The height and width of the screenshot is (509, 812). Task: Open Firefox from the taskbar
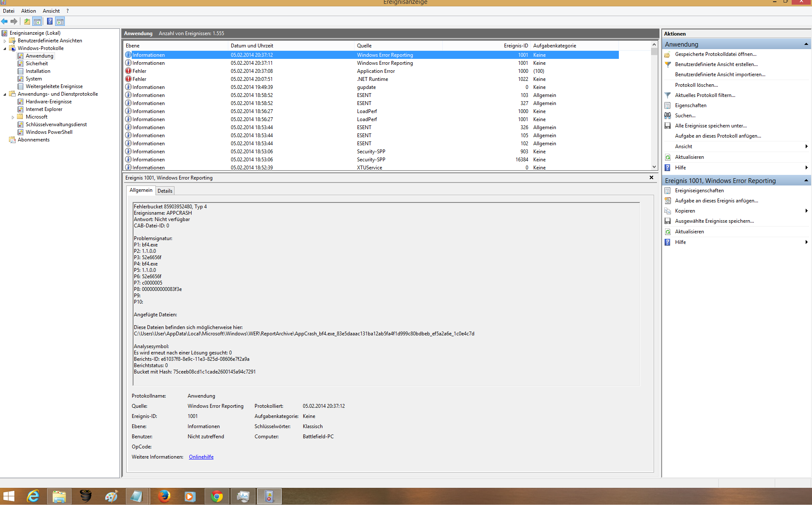[x=164, y=496]
